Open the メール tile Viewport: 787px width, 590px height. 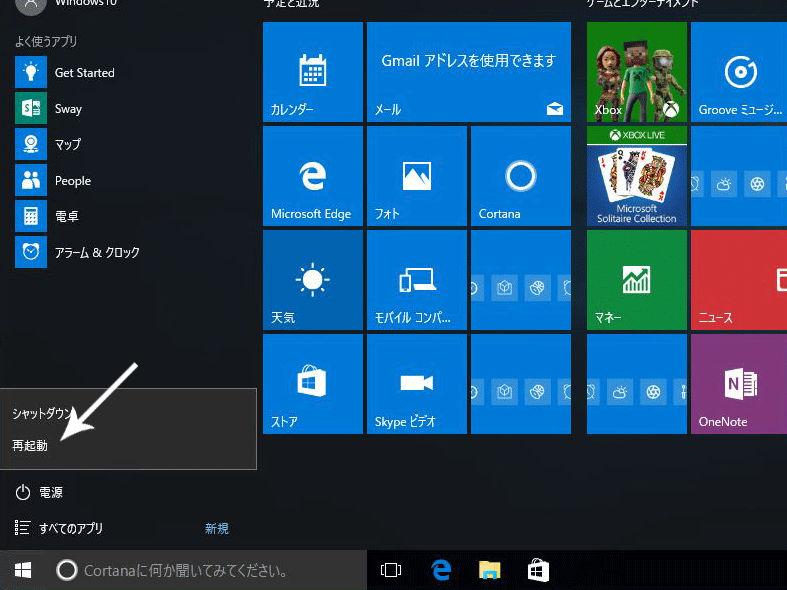pyautogui.click(x=469, y=72)
